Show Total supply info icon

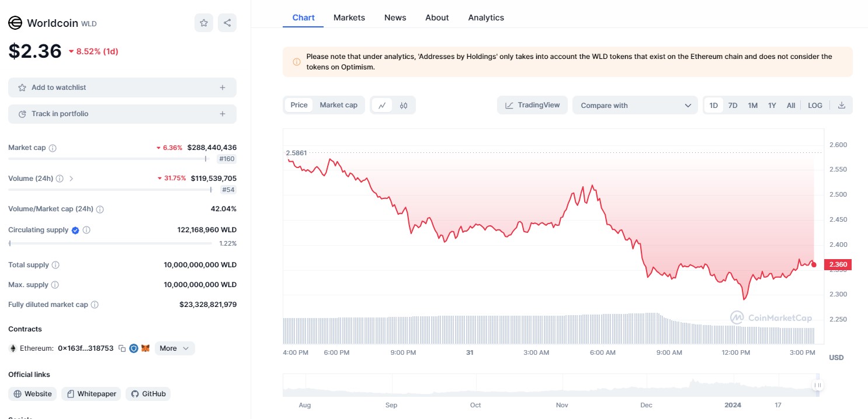[x=55, y=265]
